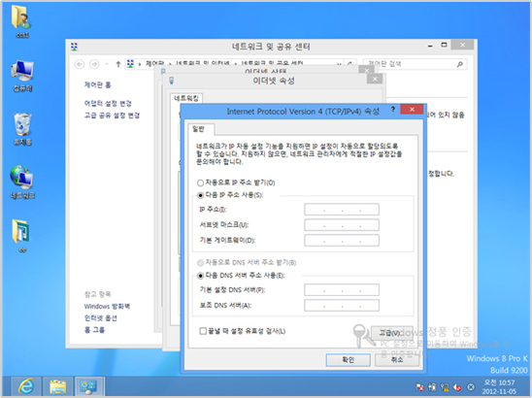
Task: Click the forward arrow in Network Sharing Center
Action: point(94,64)
